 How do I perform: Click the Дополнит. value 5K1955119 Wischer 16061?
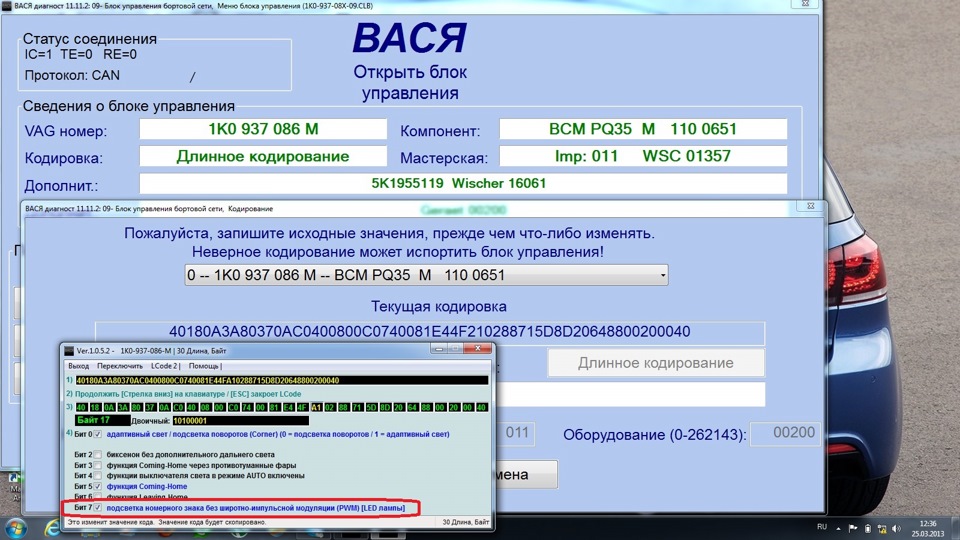463,183
